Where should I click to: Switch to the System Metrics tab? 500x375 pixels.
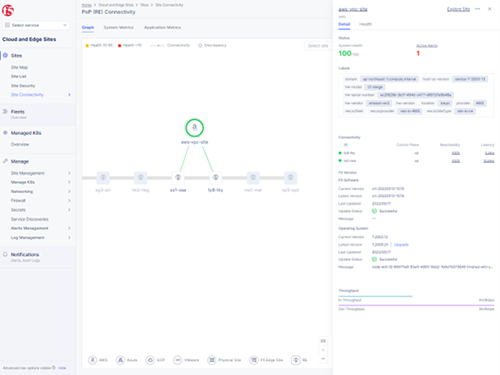pos(118,27)
